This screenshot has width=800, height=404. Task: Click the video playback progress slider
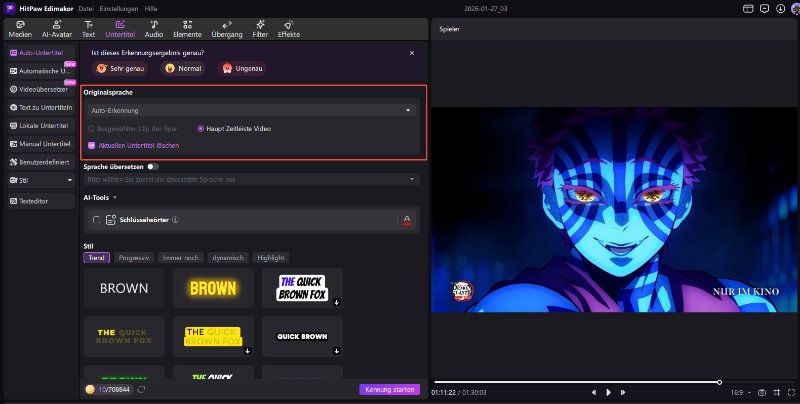576,382
